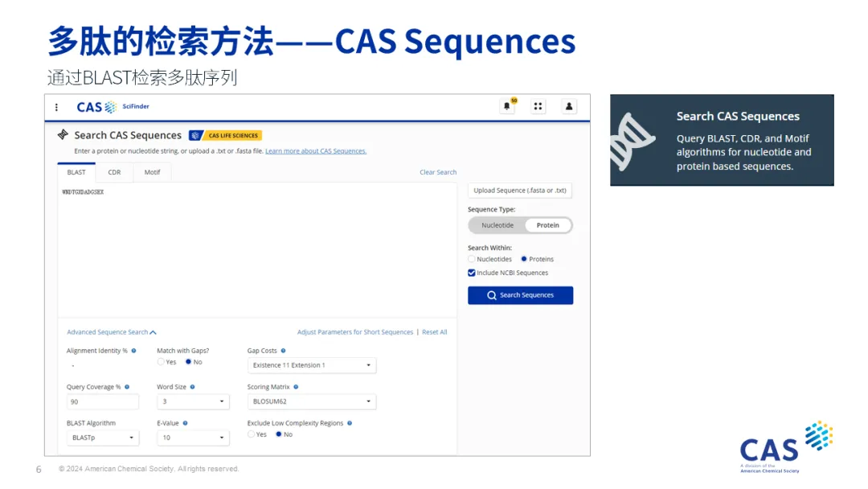
Task: Click the info icon beside Gap Costs
Action: (x=283, y=351)
